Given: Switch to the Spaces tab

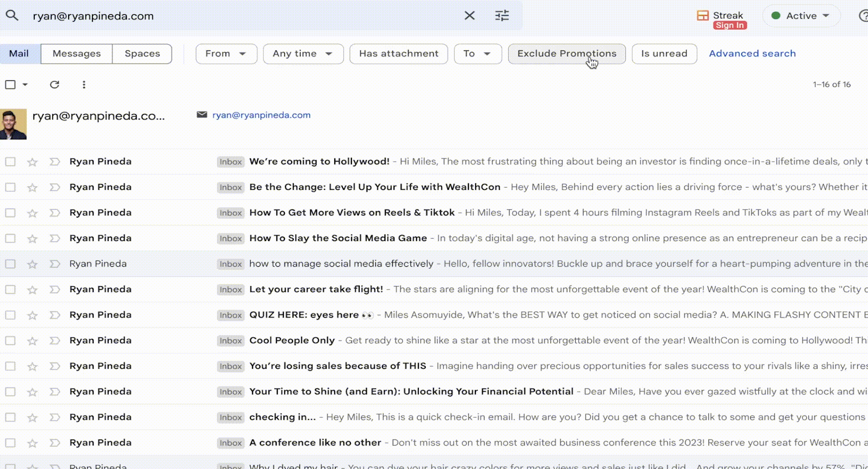Looking at the screenshot, I should click(x=142, y=53).
